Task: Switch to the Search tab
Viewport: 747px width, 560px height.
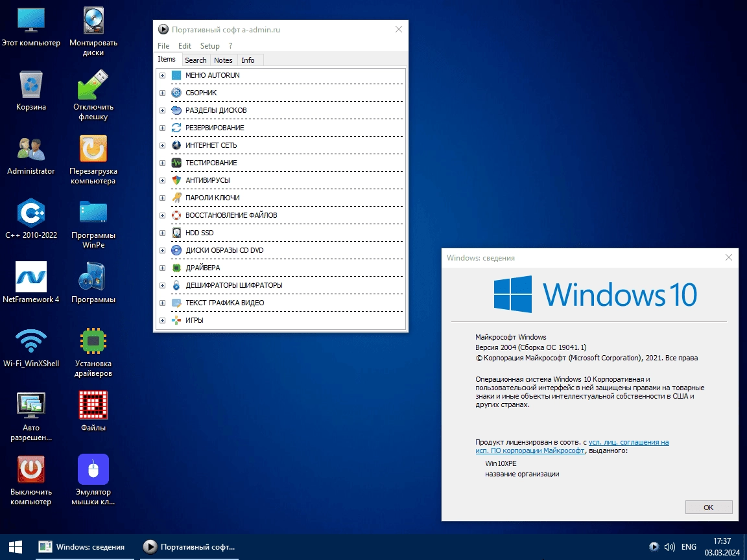Action: [195, 60]
